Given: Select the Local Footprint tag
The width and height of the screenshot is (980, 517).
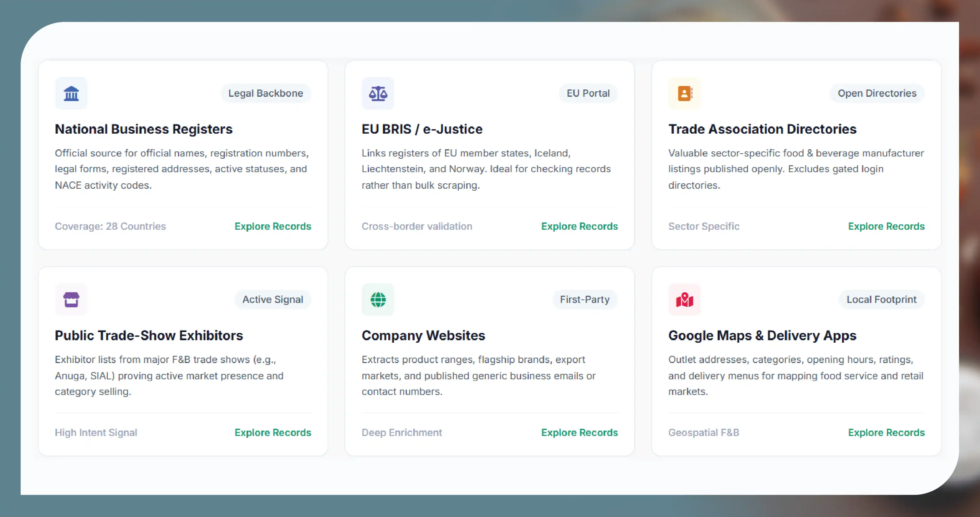Looking at the screenshot, I should tap(881, 299).
